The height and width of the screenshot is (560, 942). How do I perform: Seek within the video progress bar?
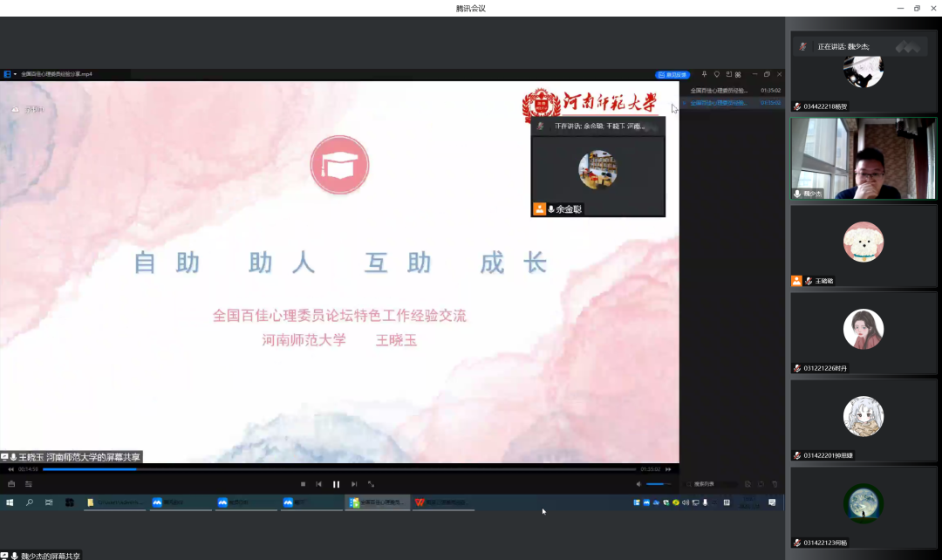coord(339,469)
